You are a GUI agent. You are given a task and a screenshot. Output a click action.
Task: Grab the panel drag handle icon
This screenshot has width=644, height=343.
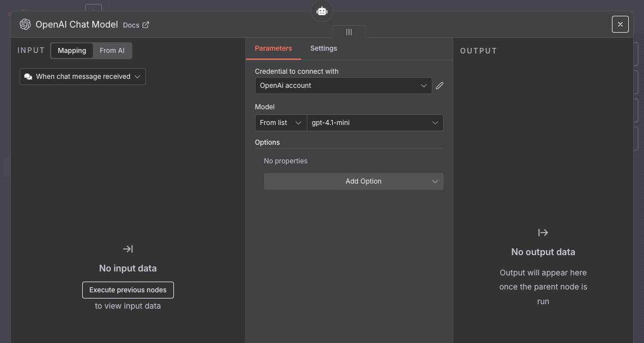[x=348, y=32]
